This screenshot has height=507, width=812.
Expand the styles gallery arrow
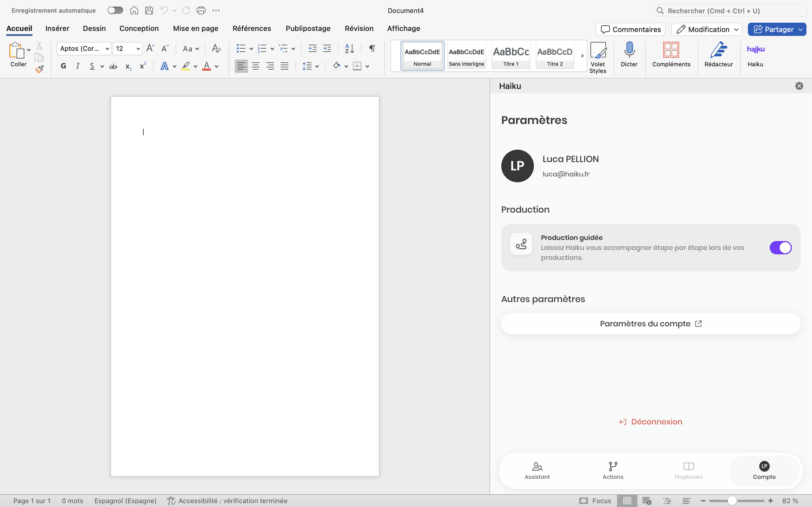coord(582,56)
